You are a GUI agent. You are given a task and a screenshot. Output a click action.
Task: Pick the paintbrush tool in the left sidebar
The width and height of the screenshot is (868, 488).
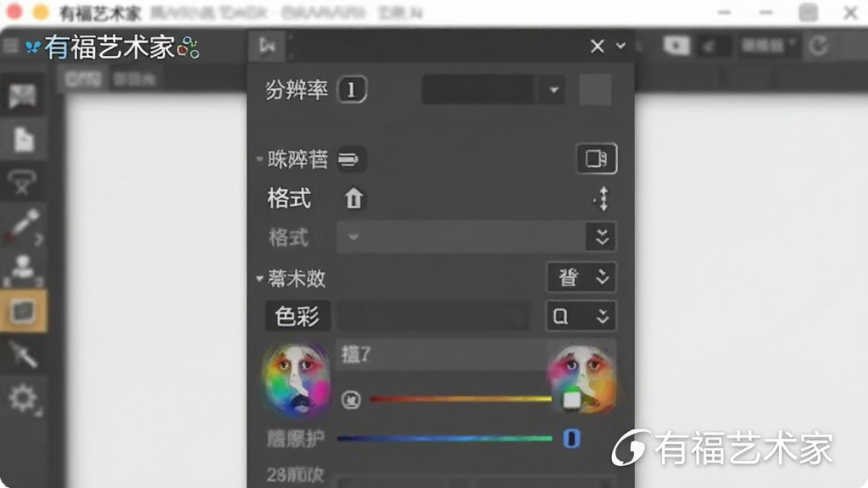coord(23,225)
